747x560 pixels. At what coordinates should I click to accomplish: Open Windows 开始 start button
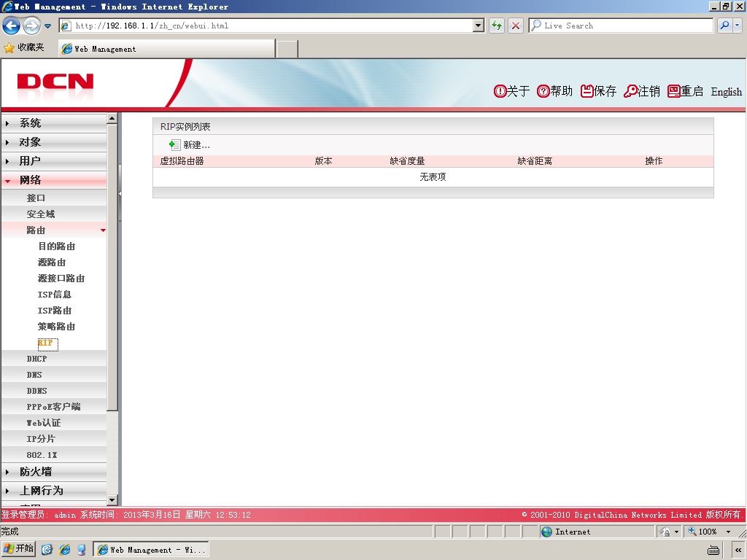point(18,549)
